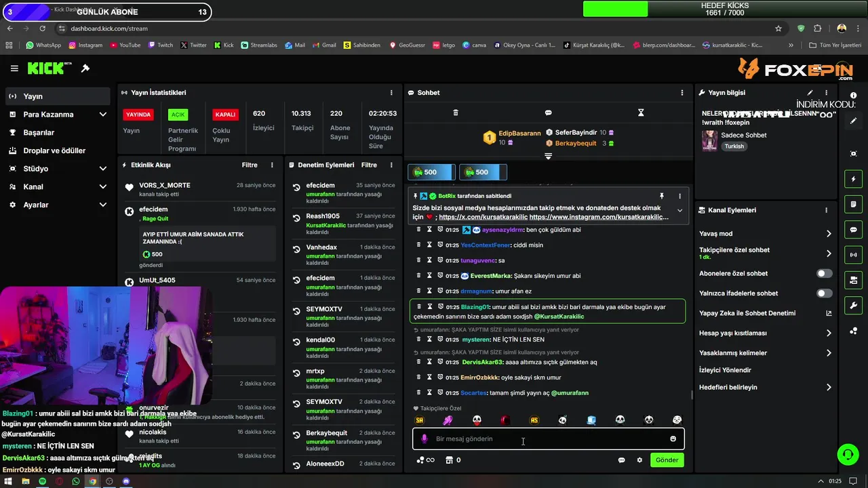Image resolution: width=868 pixels, height=488 pixels.
Task: Select the SA emote in emote row
Action: (x=419, y=420)
